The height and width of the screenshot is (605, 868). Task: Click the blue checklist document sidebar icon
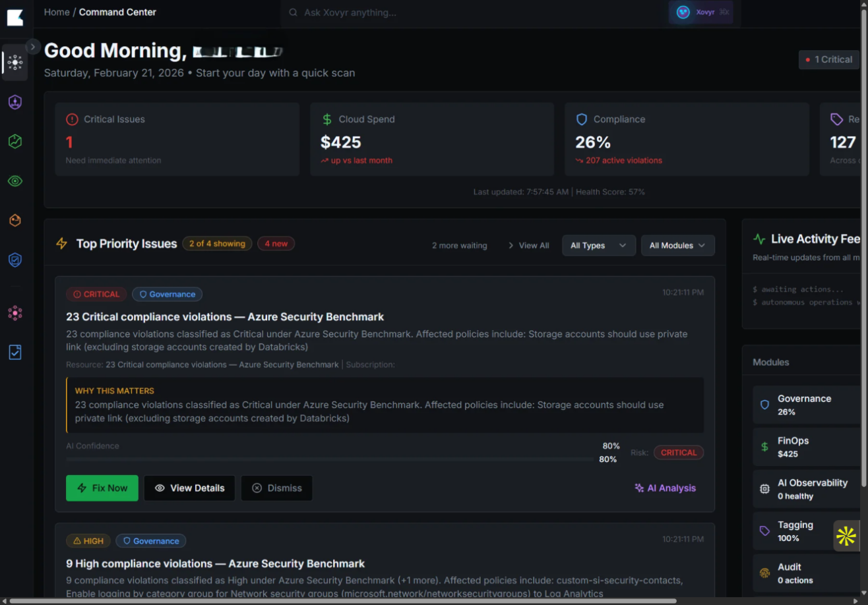pos(15,353)
